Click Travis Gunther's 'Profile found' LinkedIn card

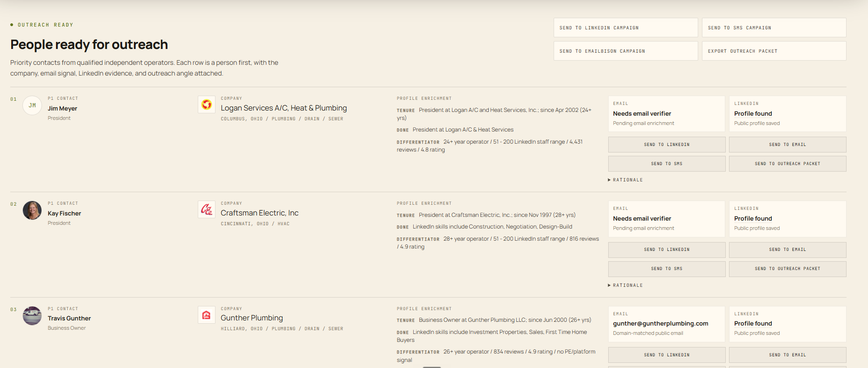pos(787,324)
